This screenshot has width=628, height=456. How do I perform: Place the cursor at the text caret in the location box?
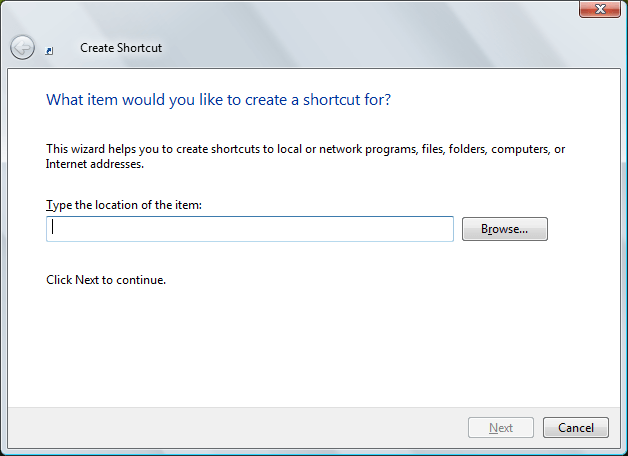(52, 227)
